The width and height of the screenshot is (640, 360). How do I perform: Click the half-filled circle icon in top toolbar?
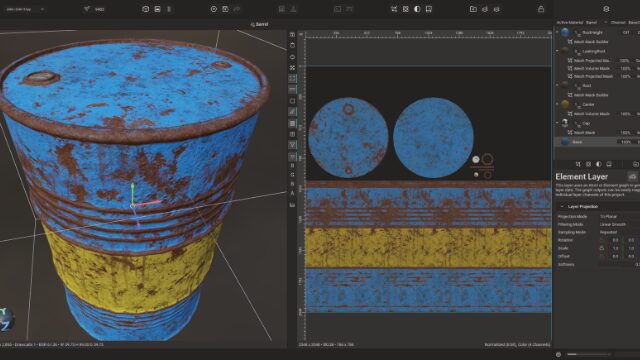coord(417,9)
